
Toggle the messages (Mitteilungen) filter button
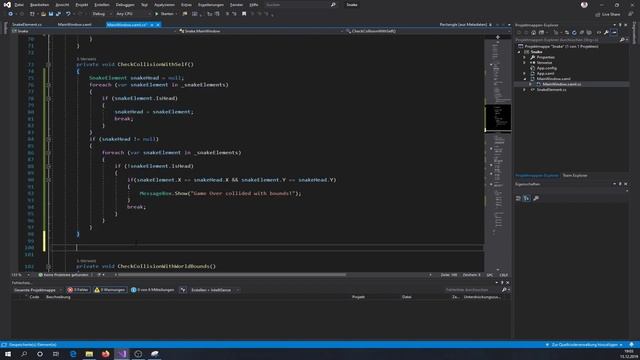click(x=153, y=290)
